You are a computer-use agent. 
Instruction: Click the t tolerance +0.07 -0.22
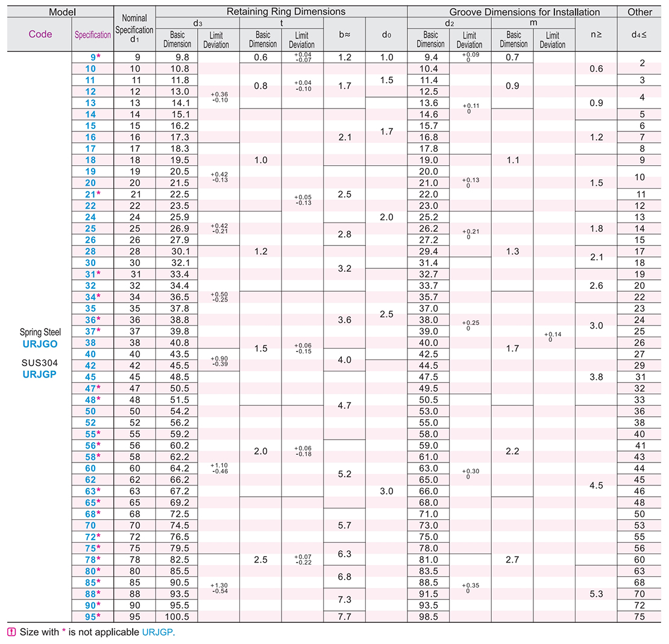(x=303, y=560)
